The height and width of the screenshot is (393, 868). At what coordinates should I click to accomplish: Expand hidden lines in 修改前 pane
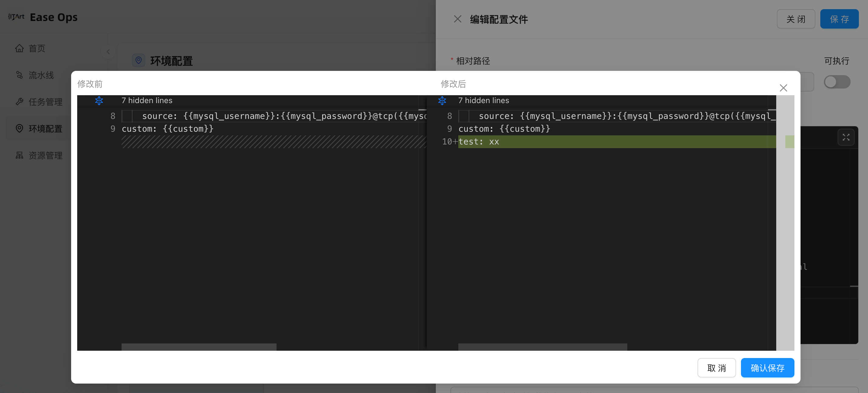[99, 100]
